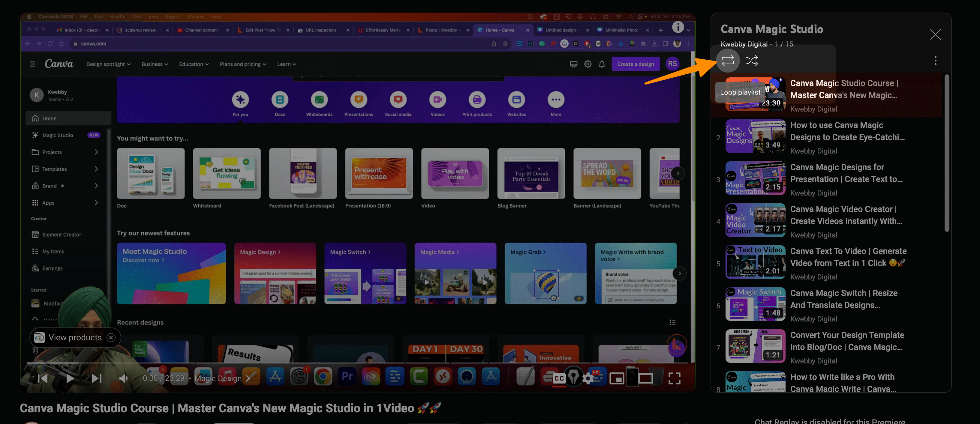Image resolution: width=980 pixels, height=424 pixels.
Task: Open the Canva Magic Studio playlist title link
Action: click(771, 29)
